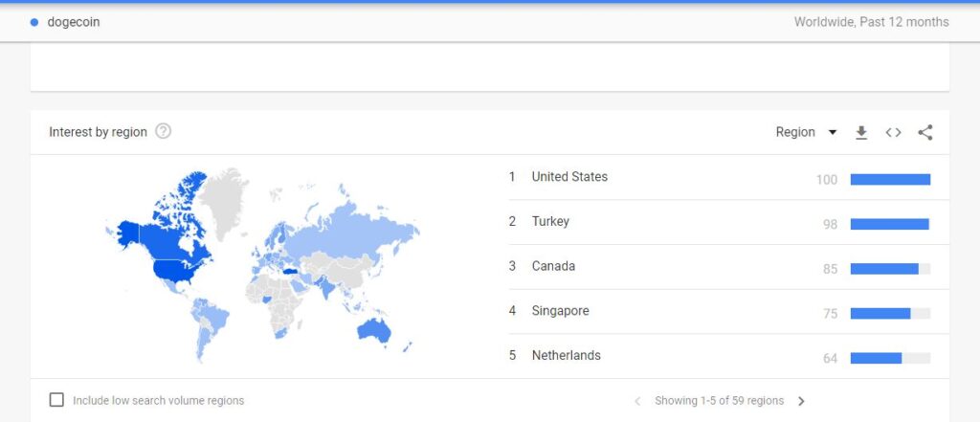This screenshot has height=422, width=980.
Task: Click the dogecoin search term label
Action: click(73, 23)
